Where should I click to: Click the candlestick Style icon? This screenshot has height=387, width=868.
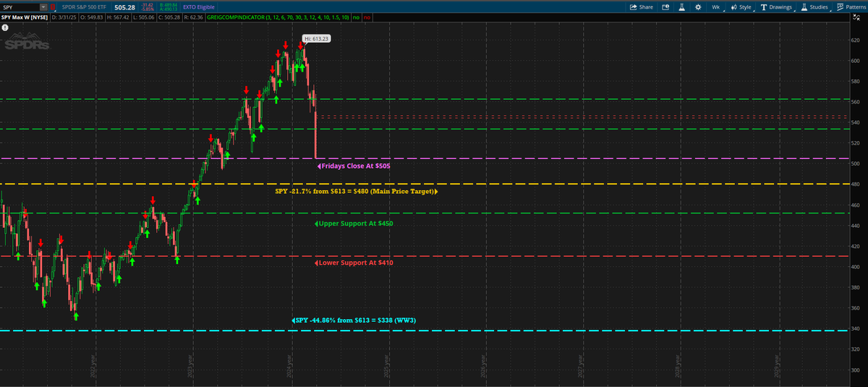pyautogui.click(x=733, y=7)
